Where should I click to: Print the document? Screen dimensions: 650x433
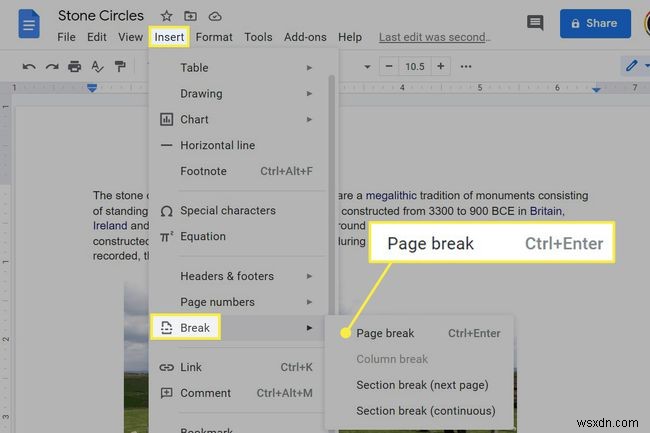[x=75, y=66]
